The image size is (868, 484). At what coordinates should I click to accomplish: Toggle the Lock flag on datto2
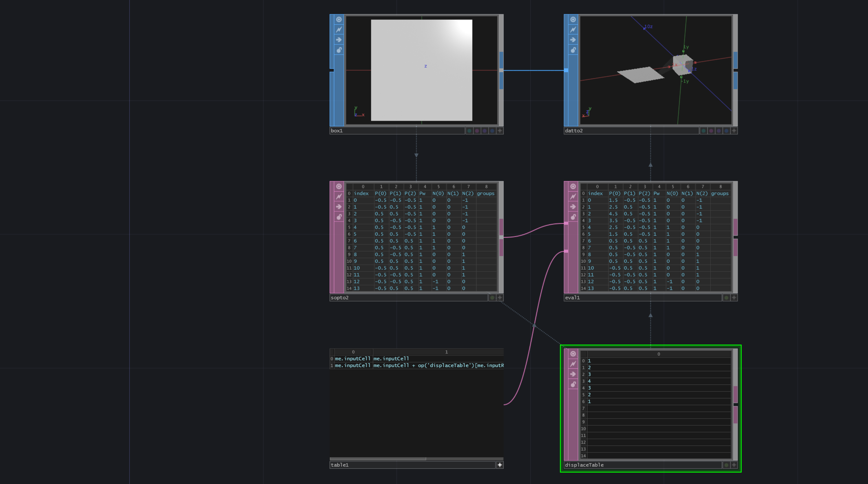[x=573, y=50]
